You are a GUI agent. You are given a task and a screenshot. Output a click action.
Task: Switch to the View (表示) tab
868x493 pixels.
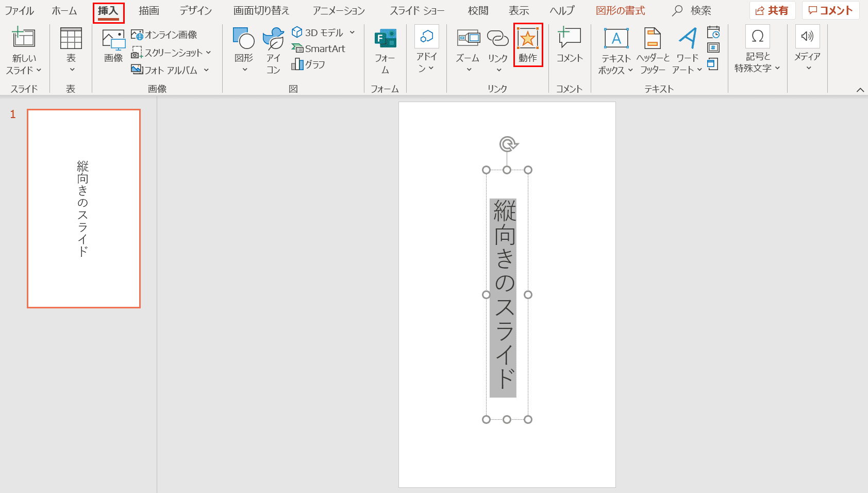point(519,11)
